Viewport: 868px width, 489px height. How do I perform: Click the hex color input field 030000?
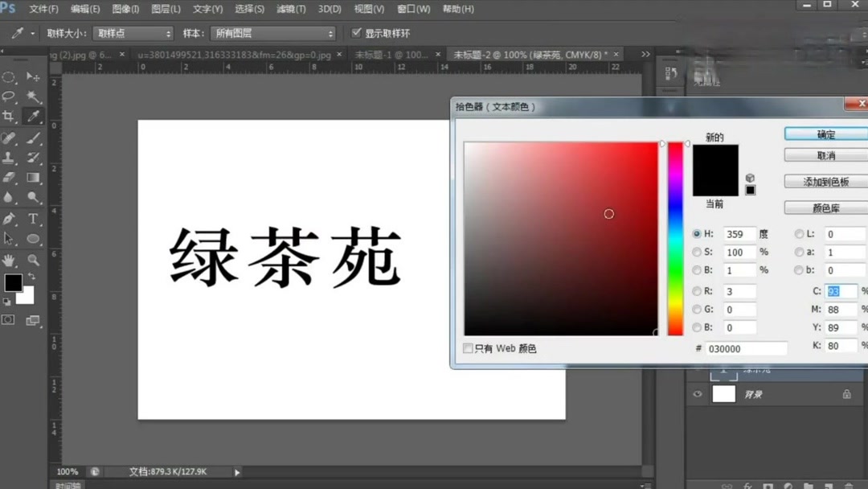click(747, 347)
